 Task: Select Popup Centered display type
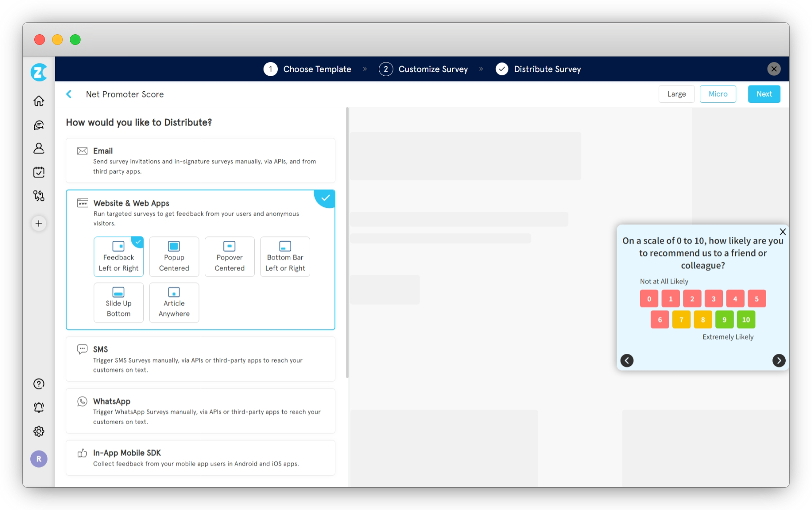pyautogui.click(x=174, y=257)
